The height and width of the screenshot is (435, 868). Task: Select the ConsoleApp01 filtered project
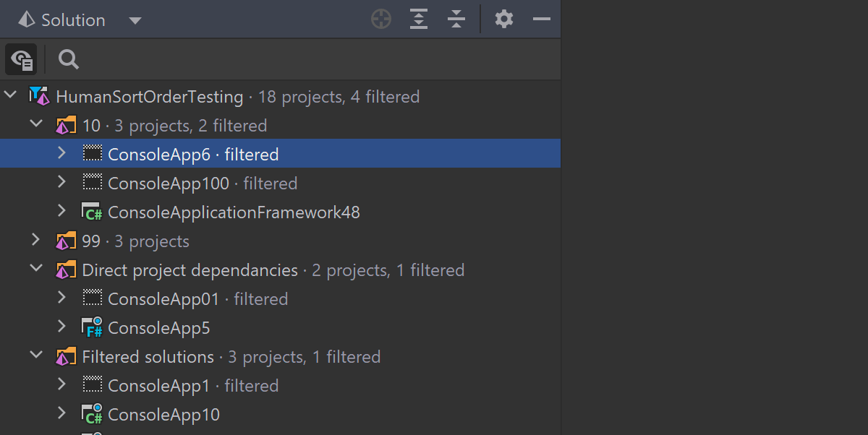coord(163,299)
